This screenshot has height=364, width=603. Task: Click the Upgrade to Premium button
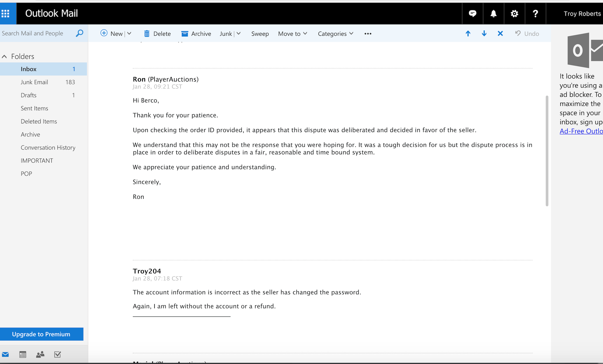click(41, 334)
